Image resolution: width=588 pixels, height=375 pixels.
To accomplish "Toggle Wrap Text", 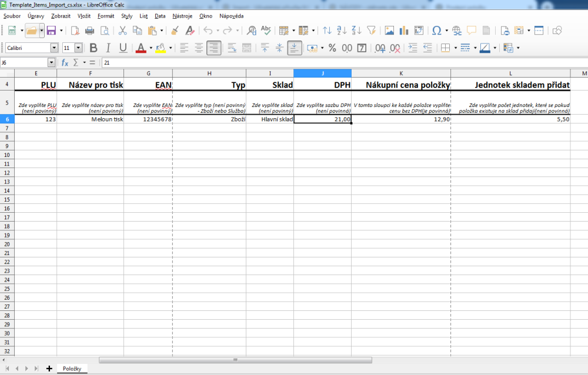I will pos(232,48).
